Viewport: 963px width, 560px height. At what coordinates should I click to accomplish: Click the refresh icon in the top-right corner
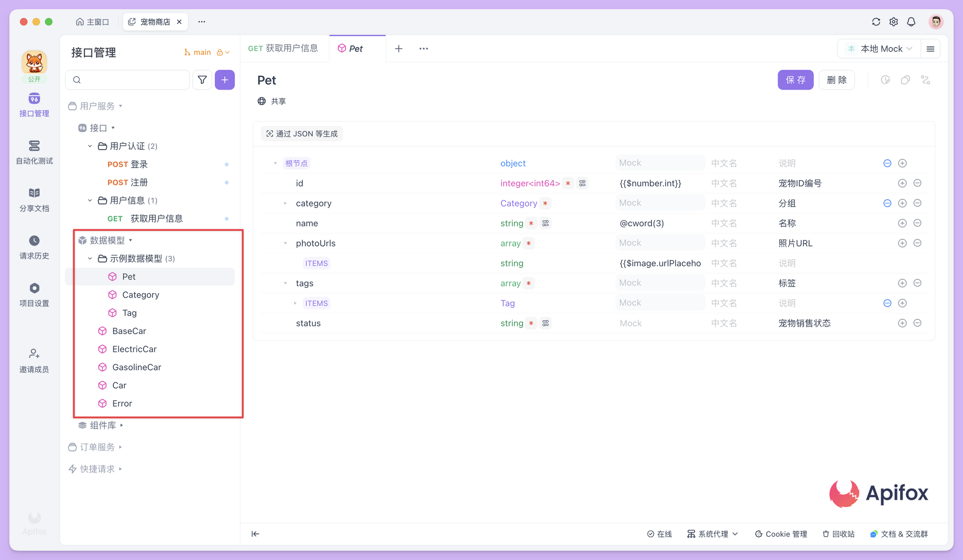pos(876,22)
